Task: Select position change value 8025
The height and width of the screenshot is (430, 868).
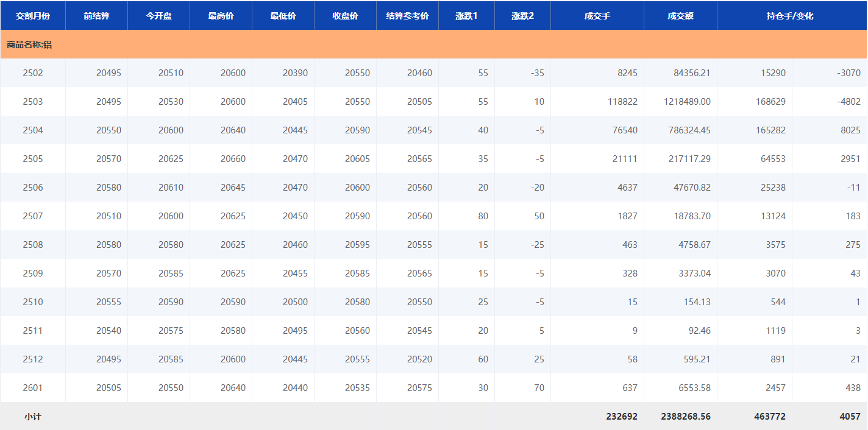Action: [x=850, y=130]
